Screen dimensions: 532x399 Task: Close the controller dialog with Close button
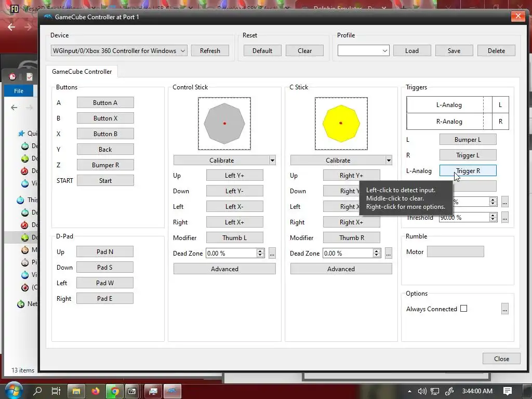[x=501, y=358]
